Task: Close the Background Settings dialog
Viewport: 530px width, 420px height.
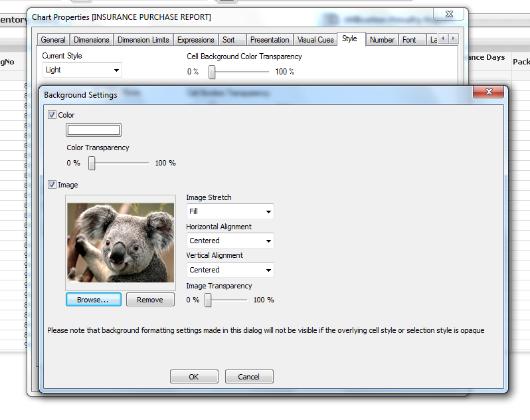Action: 489,92
